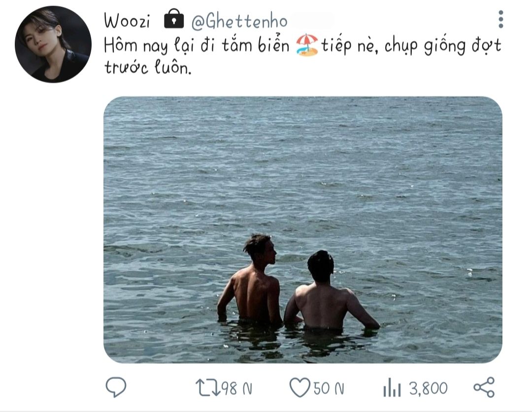Click the beach umbrella emoji
Image resolution: width=532 pixels, height=412 pixels.
307,45
